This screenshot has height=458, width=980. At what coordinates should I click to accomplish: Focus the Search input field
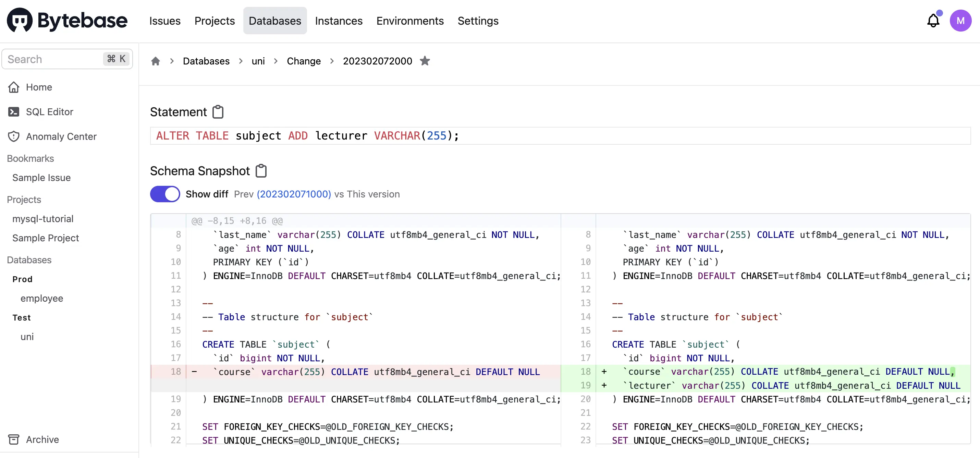tap(68, 59)
